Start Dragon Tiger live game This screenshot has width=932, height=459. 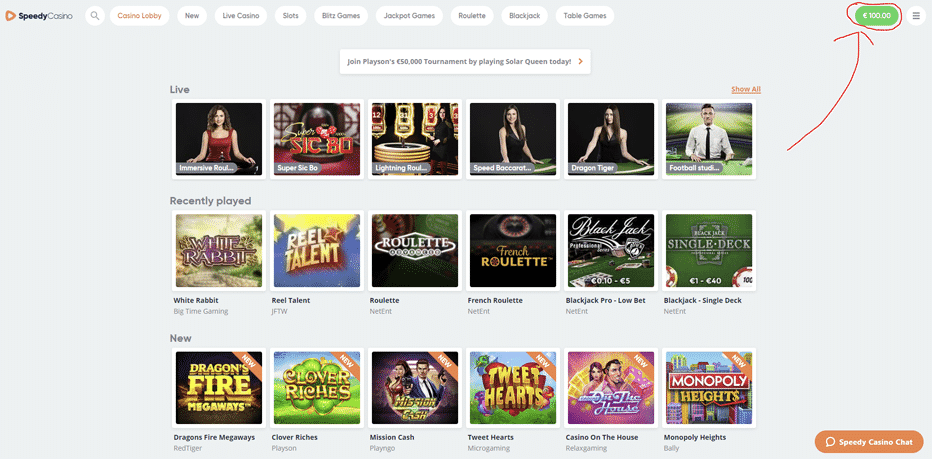(x=611, y=139)
